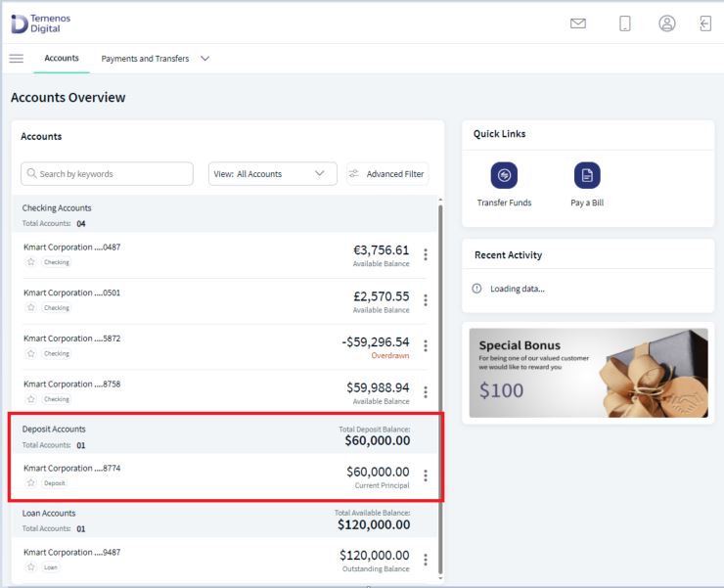This screenshot has height=588, width=724.
Task: Open Kmart Corporation ....0501 account
Action: 71,293
